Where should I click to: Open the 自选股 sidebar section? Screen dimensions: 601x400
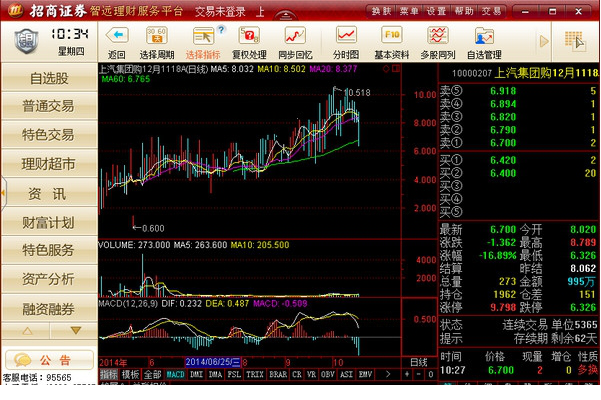pos(49,78)
